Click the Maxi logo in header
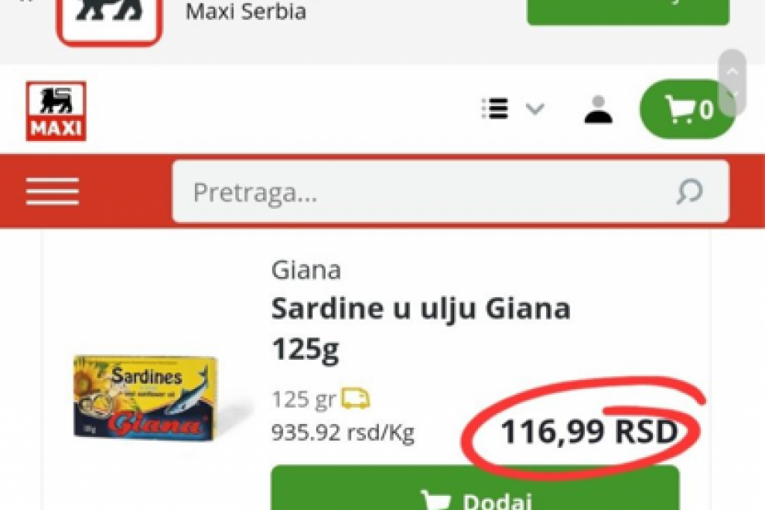The width and height of the screenshot is (765, 510). tap(56, 111)
